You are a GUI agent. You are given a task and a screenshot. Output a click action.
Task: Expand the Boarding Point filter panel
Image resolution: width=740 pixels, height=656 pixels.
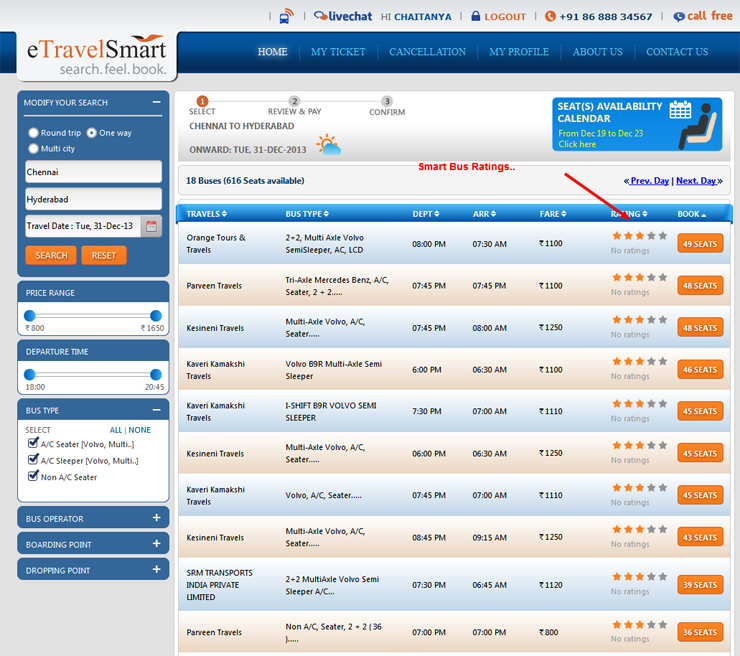[x=156, y=544]
